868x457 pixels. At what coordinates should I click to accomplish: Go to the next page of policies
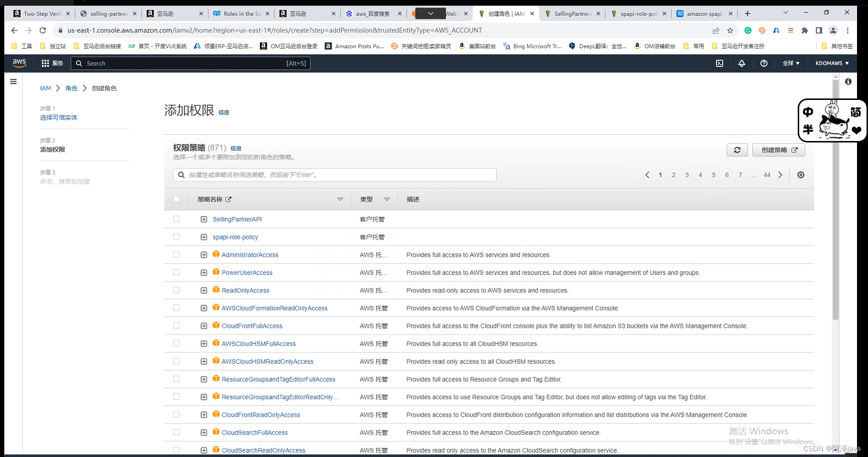point(780,175)
